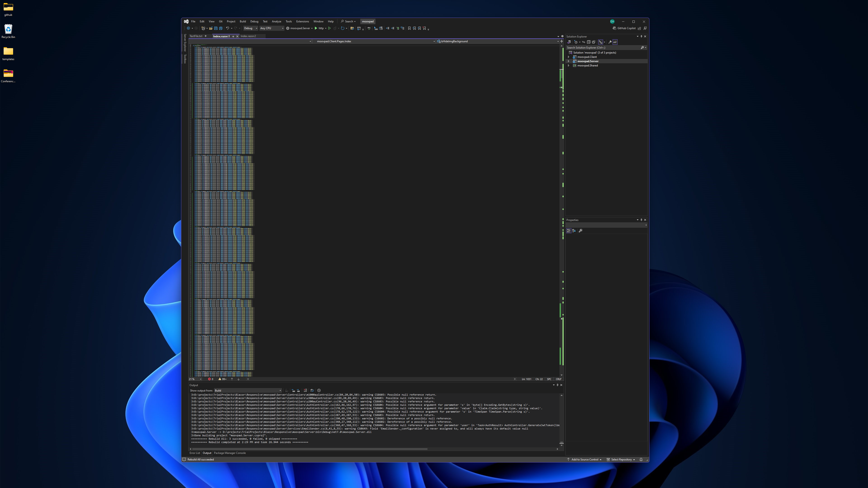Click the Build menu item
Screen dimensions: 868x488
pos(243,21)
